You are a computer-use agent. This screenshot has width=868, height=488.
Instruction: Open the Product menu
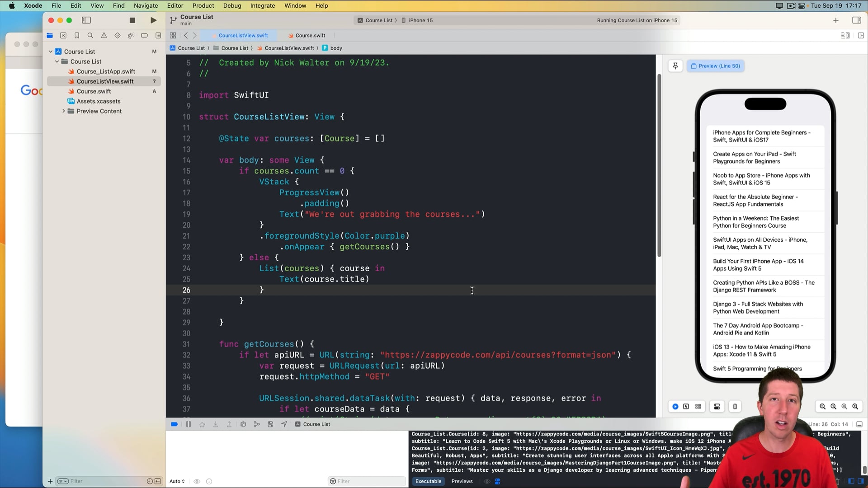pos(203,5)
